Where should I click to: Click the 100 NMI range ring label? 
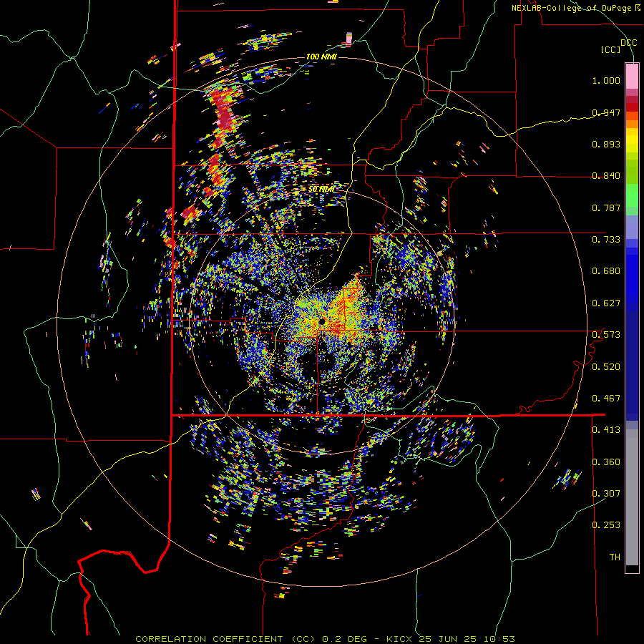(x=321, y=57)
